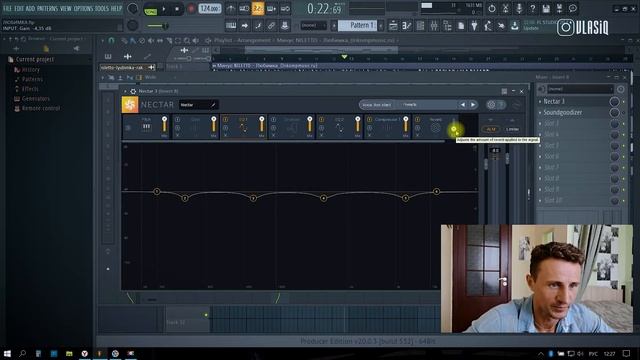This screenshot has height=360, width=640.
Task: Click the Pitch module Mix slider
Action: point(164,125)
